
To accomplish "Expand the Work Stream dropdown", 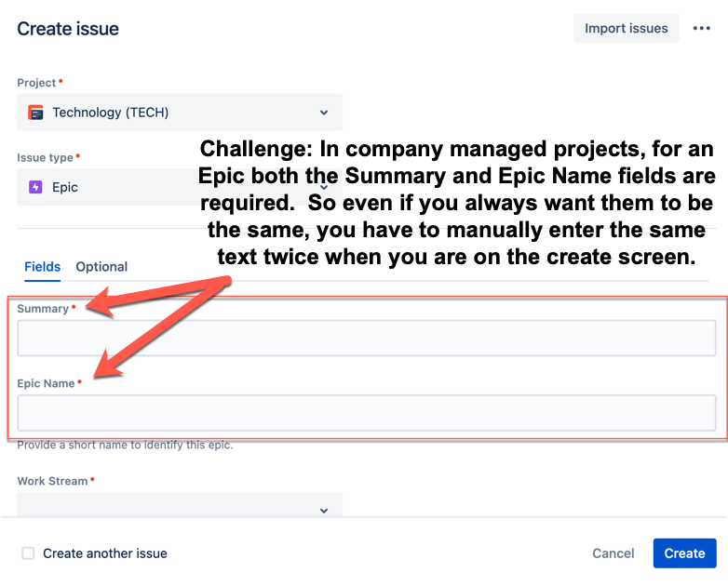I will coord(180,505).
